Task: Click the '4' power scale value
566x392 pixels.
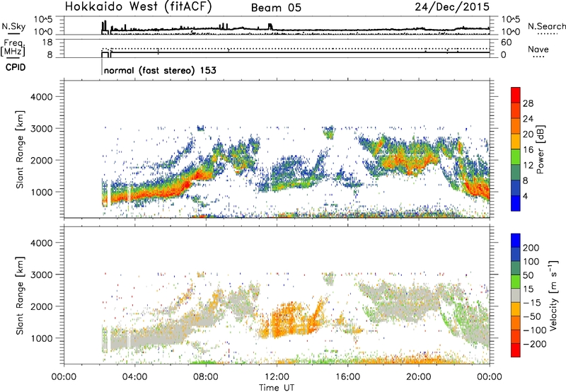Action: (x=526, y=196)
